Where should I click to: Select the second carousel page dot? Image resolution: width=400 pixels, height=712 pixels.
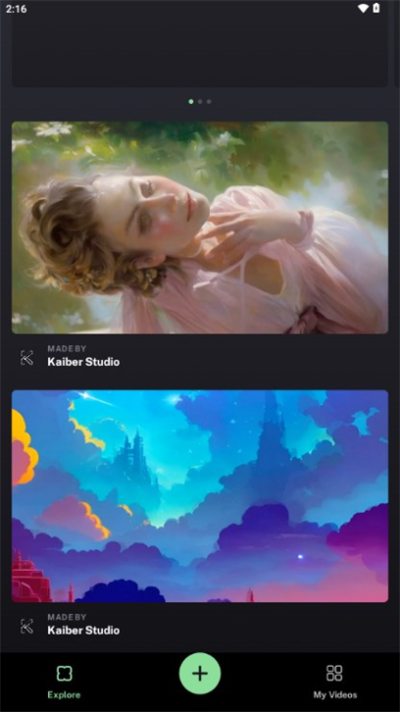click(x=200, y=102)
